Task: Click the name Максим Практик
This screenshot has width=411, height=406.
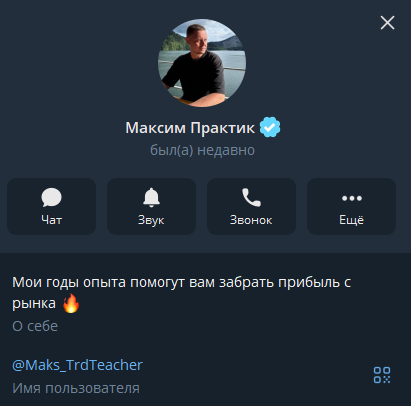Action: [x=190, y=128]
